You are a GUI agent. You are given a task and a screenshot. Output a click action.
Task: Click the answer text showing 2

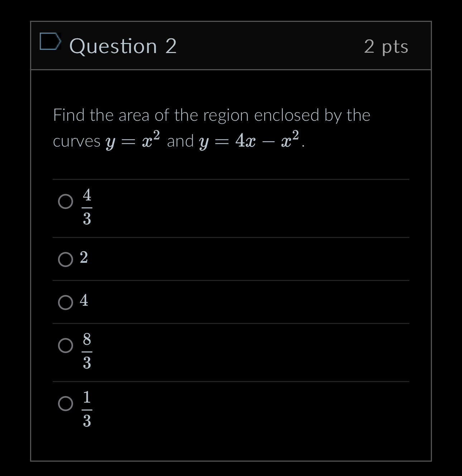coord(83,258)
